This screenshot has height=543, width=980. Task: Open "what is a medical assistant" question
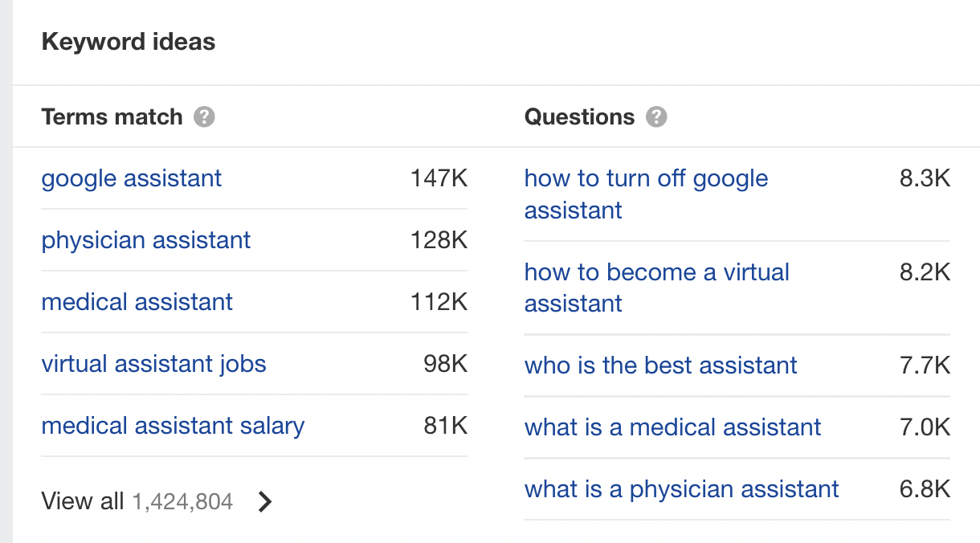pos(672,427)
